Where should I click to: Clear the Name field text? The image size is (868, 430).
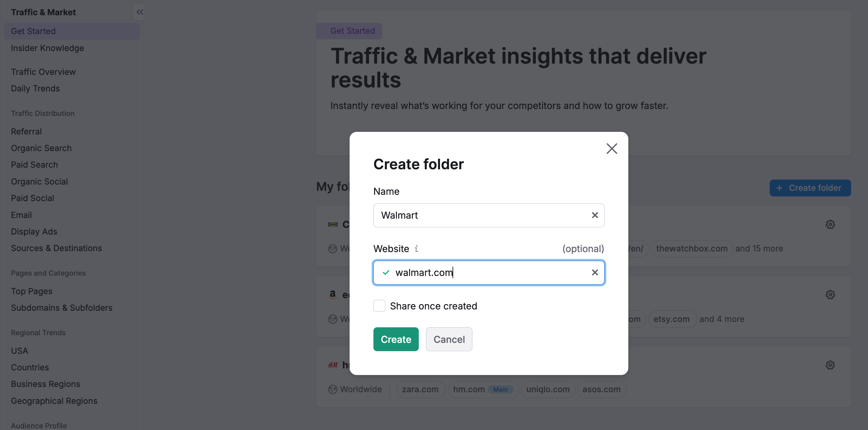pyautogui.click(x=595, y=215)
